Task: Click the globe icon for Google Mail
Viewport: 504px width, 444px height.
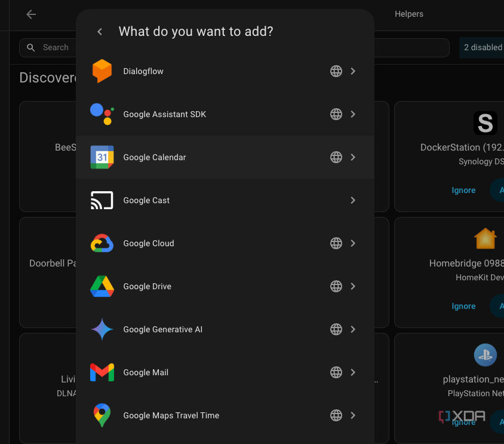Action: [336, 372]
